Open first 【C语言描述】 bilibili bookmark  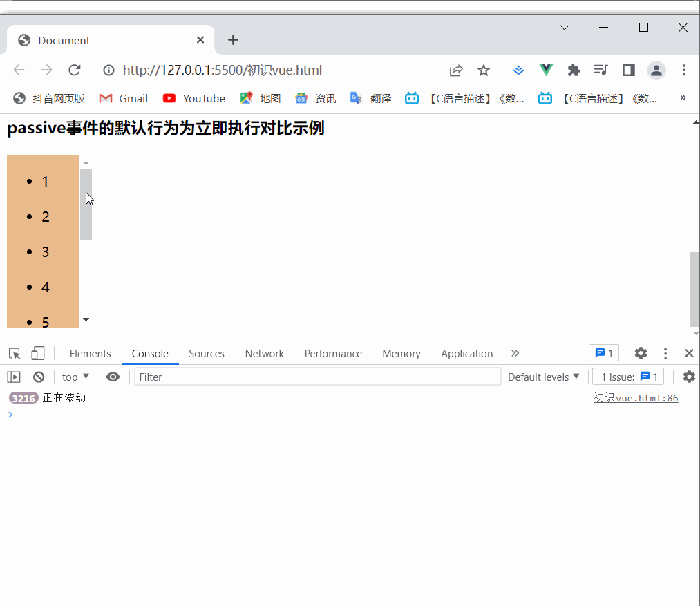464,98
